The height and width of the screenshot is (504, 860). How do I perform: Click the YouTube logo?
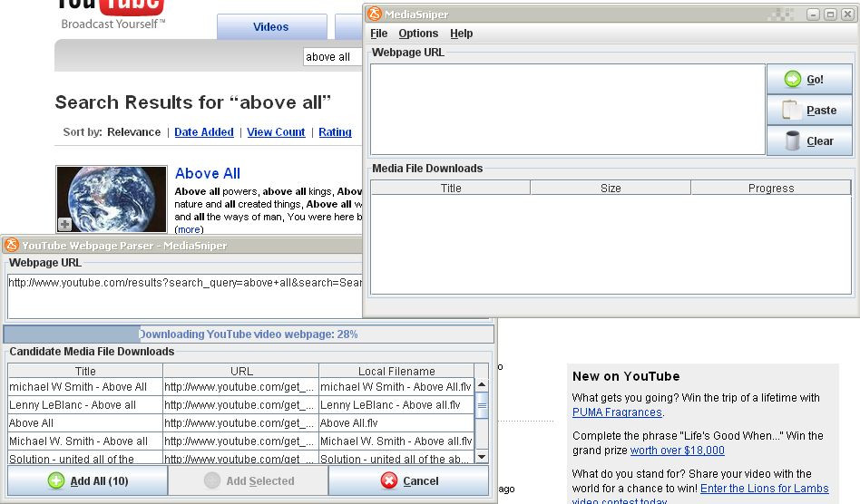110,6
